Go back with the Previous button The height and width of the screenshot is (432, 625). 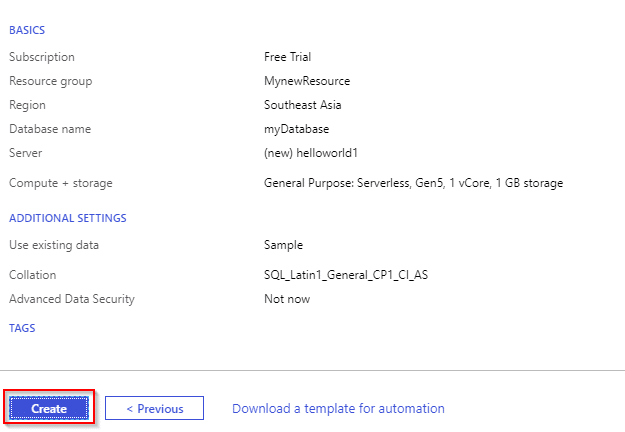[x=154, y=408]
